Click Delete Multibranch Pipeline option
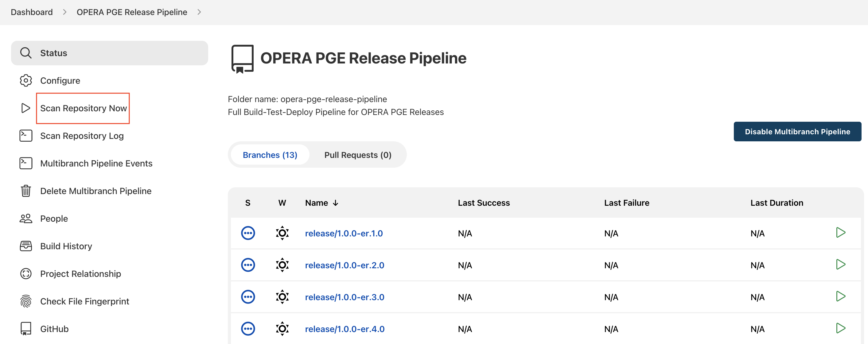This screenshot has width=868, height=344. (96, 190)
